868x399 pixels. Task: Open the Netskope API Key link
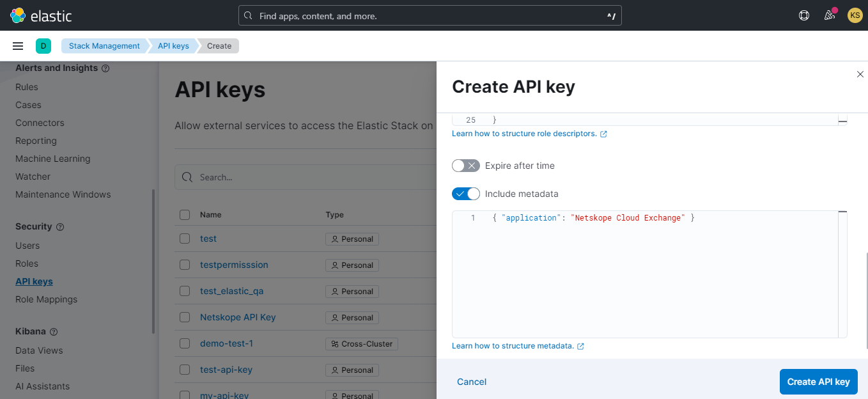[238, 317]
